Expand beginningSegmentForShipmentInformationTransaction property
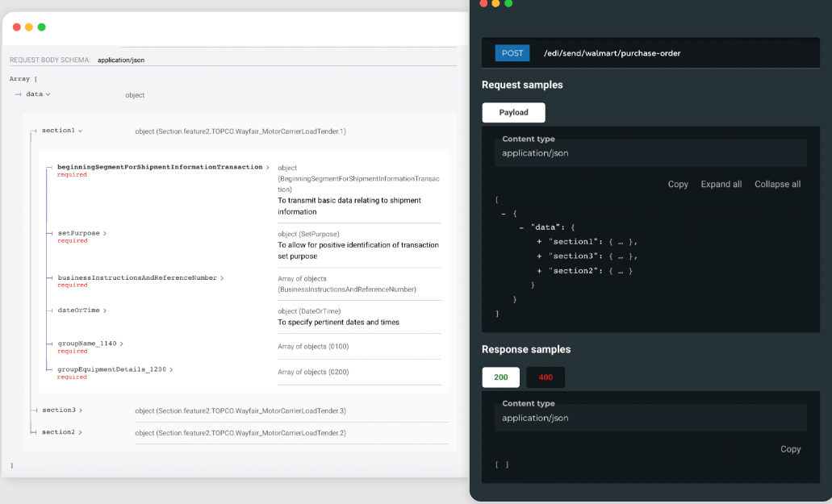Screen dimensions: 832x504 (x=163, y=168)
